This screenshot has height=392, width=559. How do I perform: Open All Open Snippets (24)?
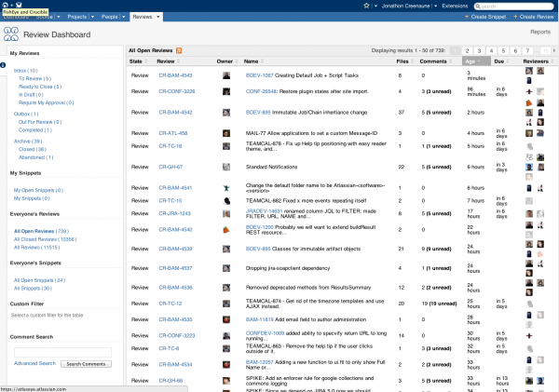[x=39, y=280]
